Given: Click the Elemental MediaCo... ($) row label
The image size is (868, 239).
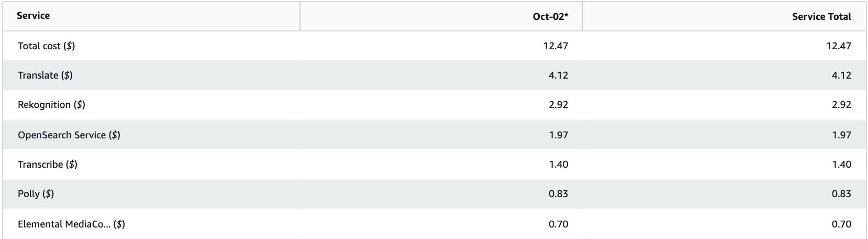Looking at the screenshot, I should point(71,224).
